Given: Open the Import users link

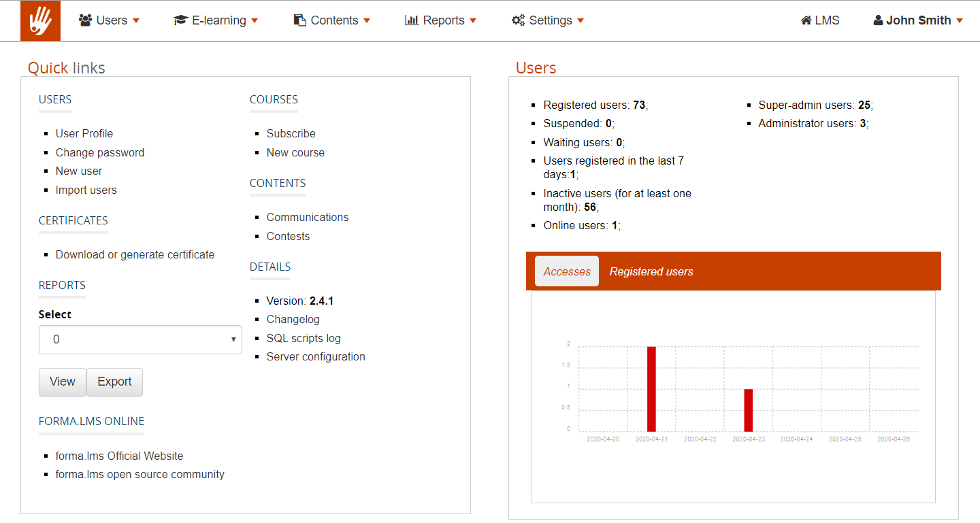Looking at the screenshot, I should [86, 190].
